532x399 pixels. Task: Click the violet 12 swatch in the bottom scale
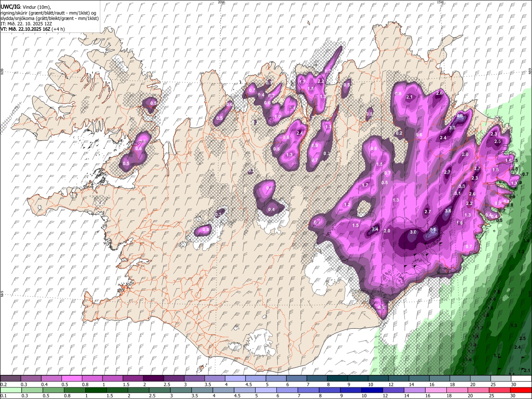tap(393, 390)
